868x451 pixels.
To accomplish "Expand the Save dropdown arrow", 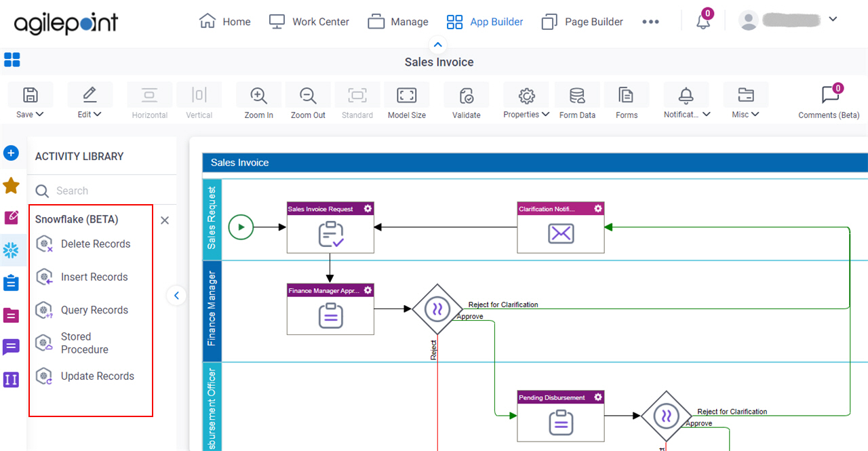I will 39,115.
